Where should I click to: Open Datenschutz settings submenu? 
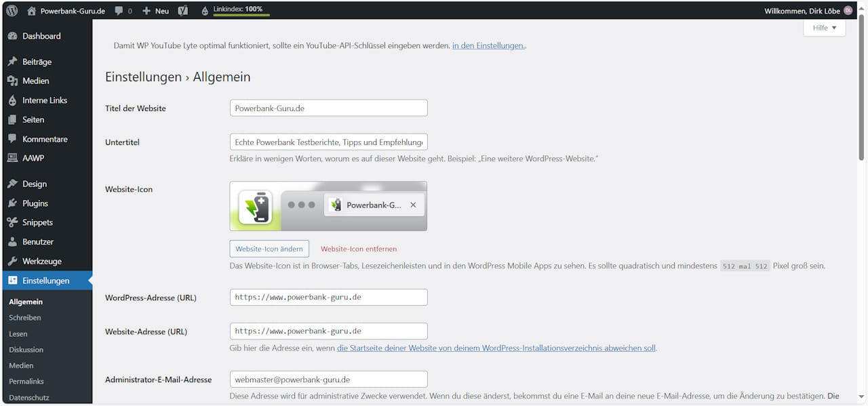click(29, 398)
